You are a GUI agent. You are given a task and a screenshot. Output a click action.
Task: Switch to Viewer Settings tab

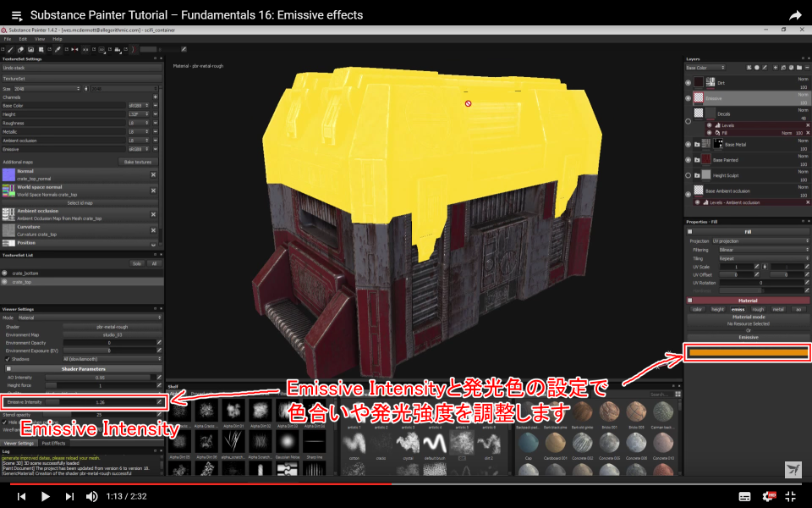pyautogui.click(x=19, y=444)
